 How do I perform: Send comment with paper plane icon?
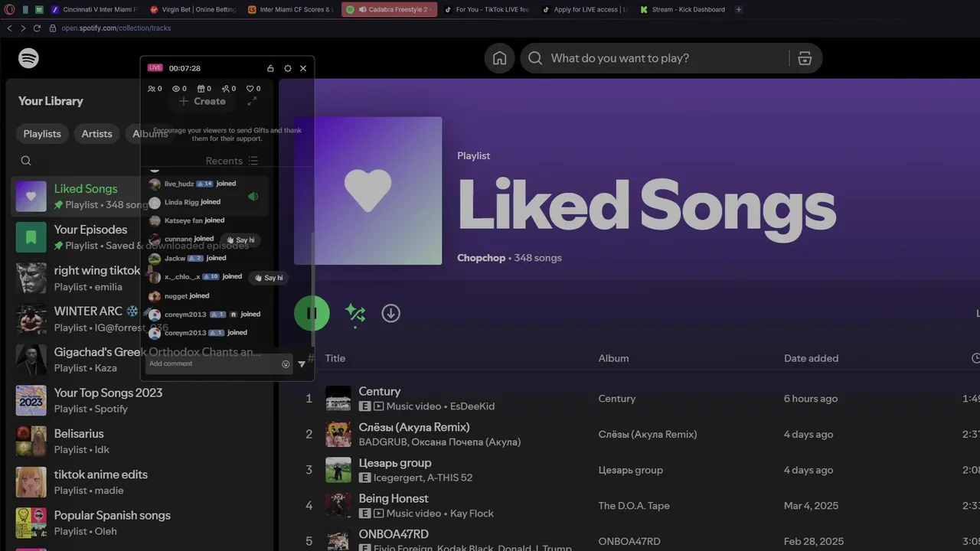tap(302, 364)
